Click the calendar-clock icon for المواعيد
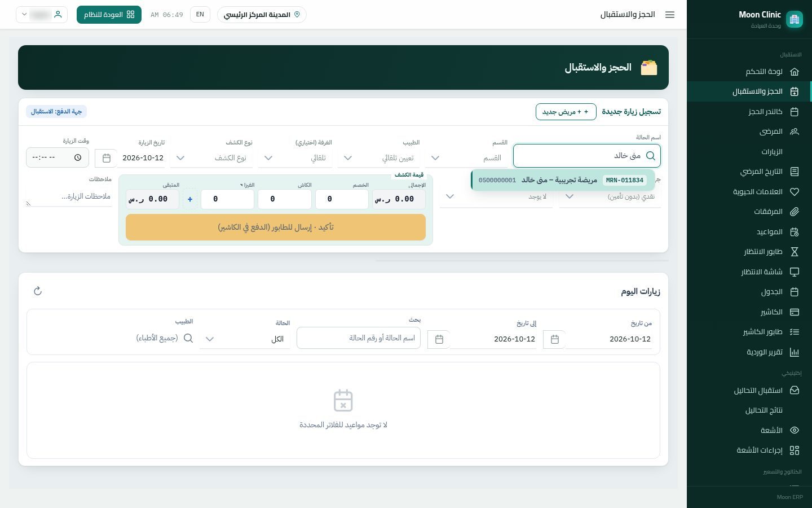812x508 pixels. coord(795,232)
